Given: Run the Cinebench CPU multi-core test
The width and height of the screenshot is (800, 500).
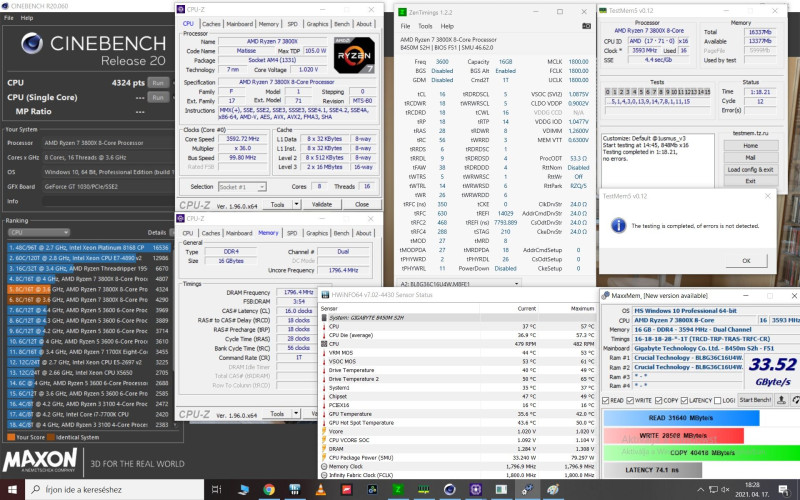Looking at the screenshot, I should [158, 83].
